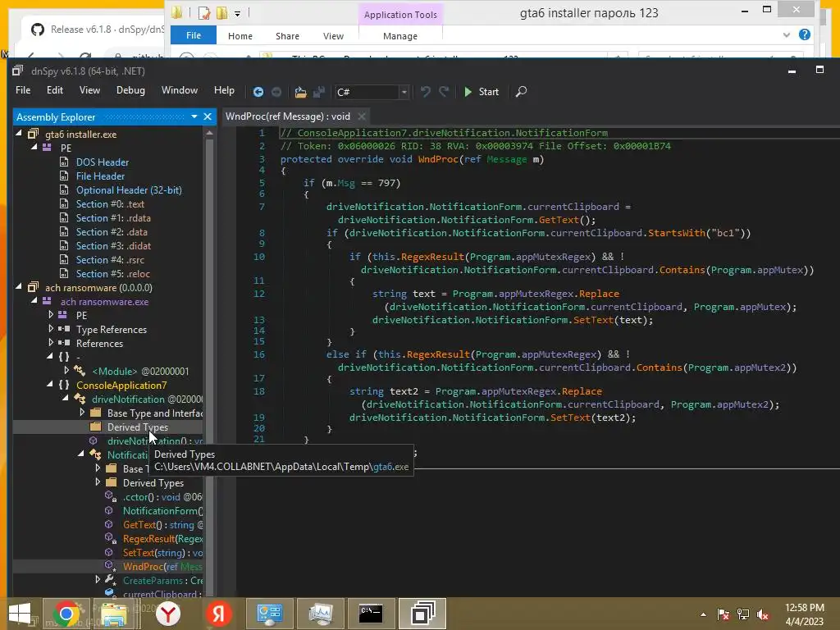Expand PE node under ach ransomware.exe
Viewport: 840px width, 630px height.
[50, 314]
